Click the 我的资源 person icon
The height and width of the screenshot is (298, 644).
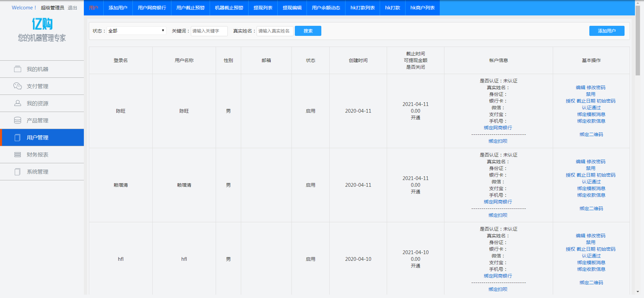[x=17, y=103]
